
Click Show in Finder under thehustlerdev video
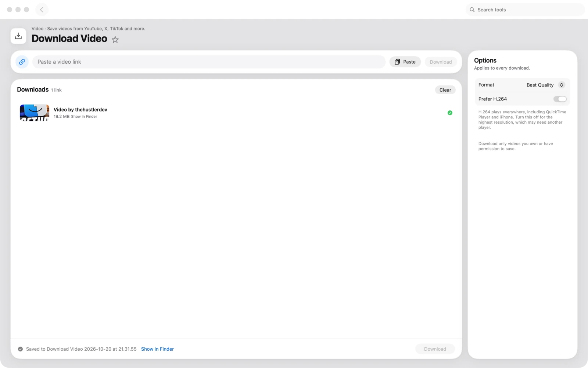(x=84, y=116)
